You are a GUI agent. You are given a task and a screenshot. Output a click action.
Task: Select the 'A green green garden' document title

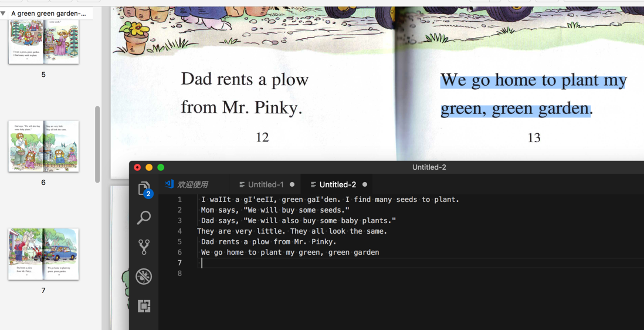(x=49, y=14)
